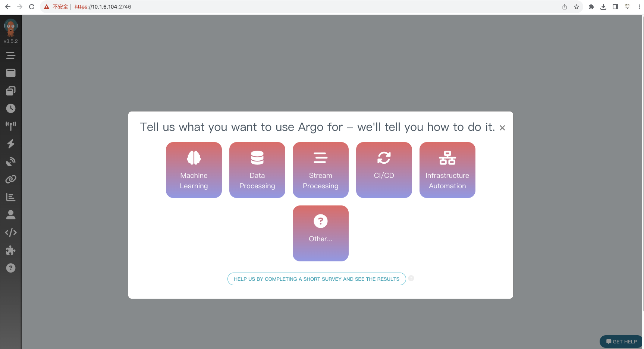Open browser extensions puzzle icon in toolbar
The height and width of the screenshot is (349, 644).
pyautogui.click(x=591, y=7)
